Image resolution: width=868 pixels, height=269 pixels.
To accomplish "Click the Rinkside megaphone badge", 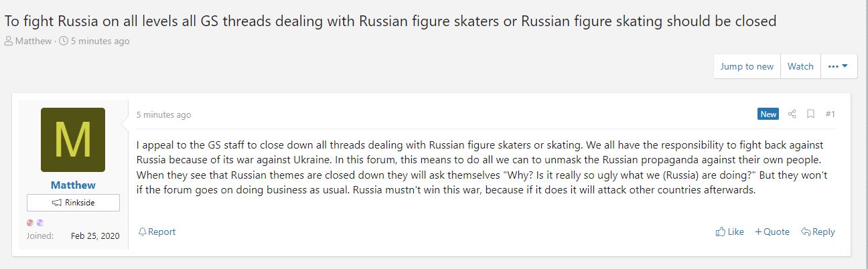I will (73, 203).
